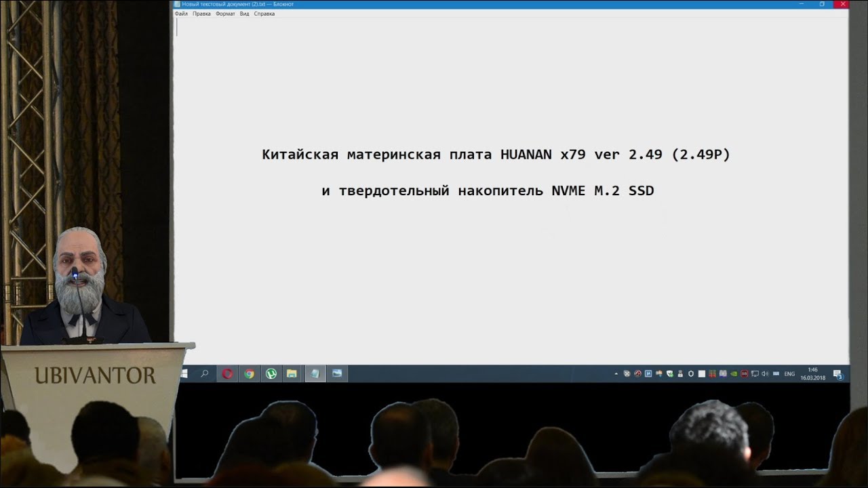Click the blue square tray icon
The height and width of the screenshot is (488, 868).
pyautogui.click(x=648, y=373)
